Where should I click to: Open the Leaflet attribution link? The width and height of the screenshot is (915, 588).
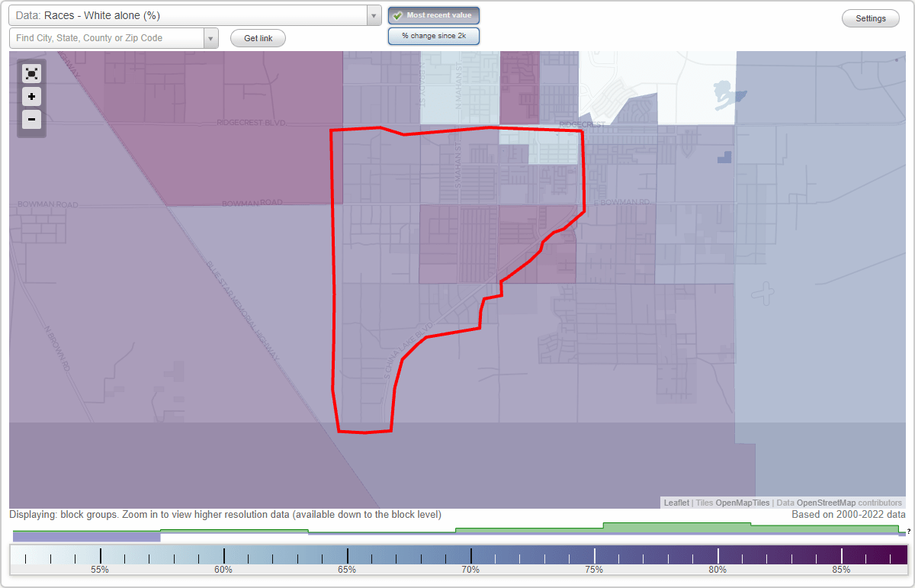tap(676, 503)
